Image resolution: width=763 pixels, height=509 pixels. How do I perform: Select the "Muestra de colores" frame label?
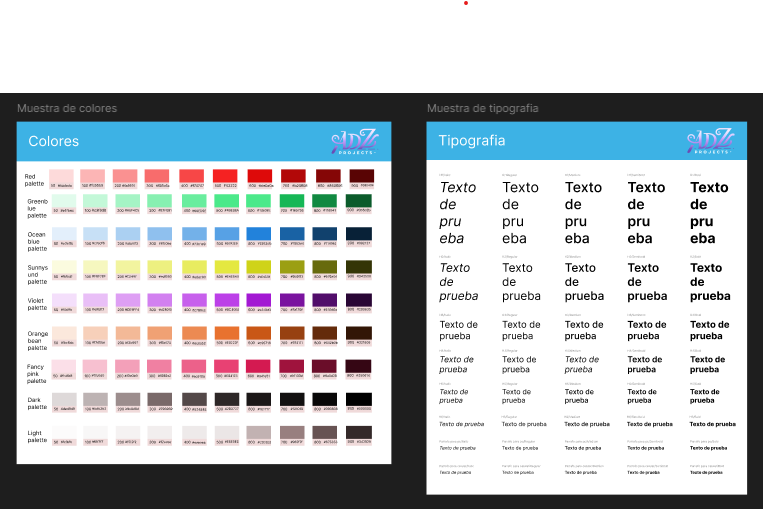(x=67, y=108)
